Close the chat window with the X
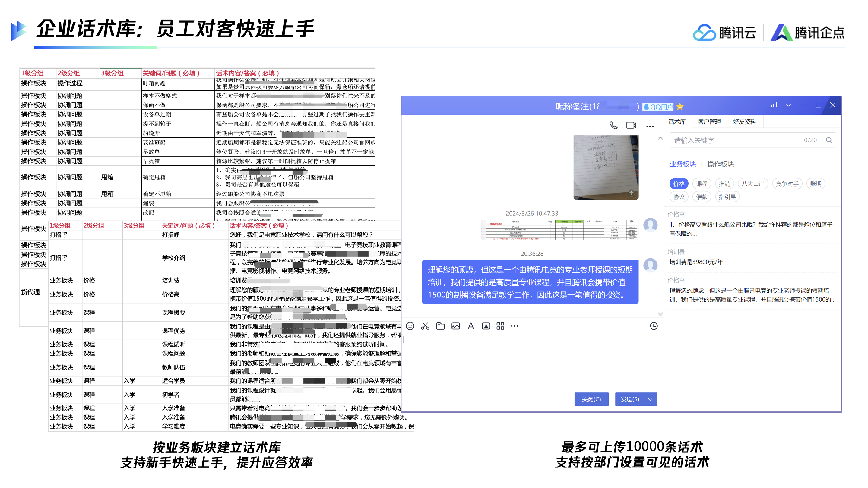The image size is (868, 488). (x=833, y=105)
